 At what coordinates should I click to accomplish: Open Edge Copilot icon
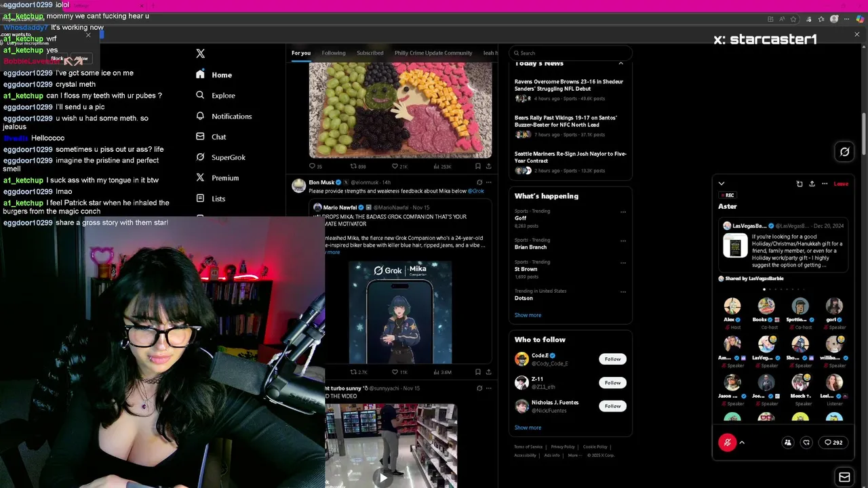click(x=859, y=19)
